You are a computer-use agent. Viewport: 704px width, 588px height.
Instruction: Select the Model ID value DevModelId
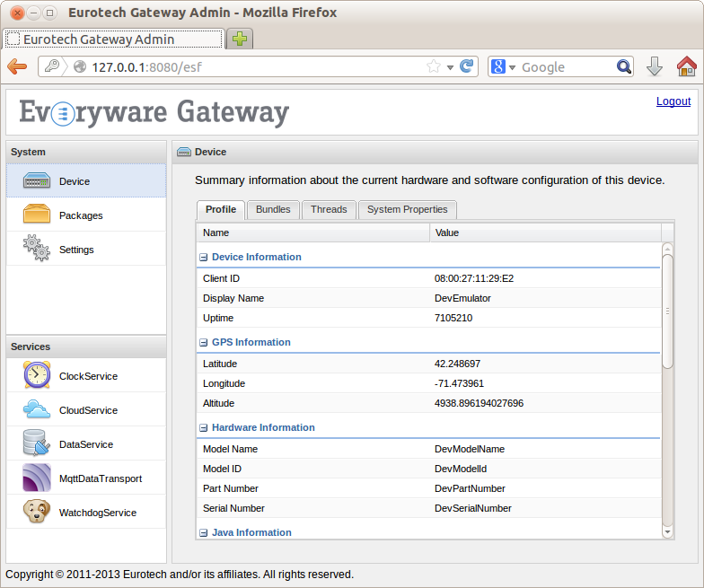click(460, 469)
